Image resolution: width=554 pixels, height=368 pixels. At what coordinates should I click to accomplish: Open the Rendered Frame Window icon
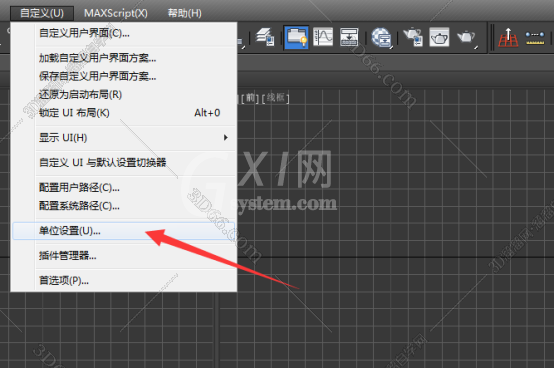coord(439,37)
